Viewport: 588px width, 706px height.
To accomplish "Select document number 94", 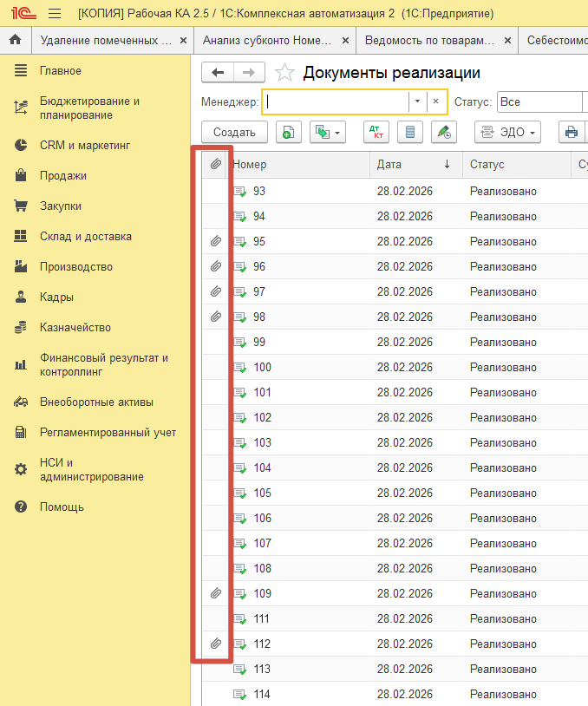I will point(259,217).
